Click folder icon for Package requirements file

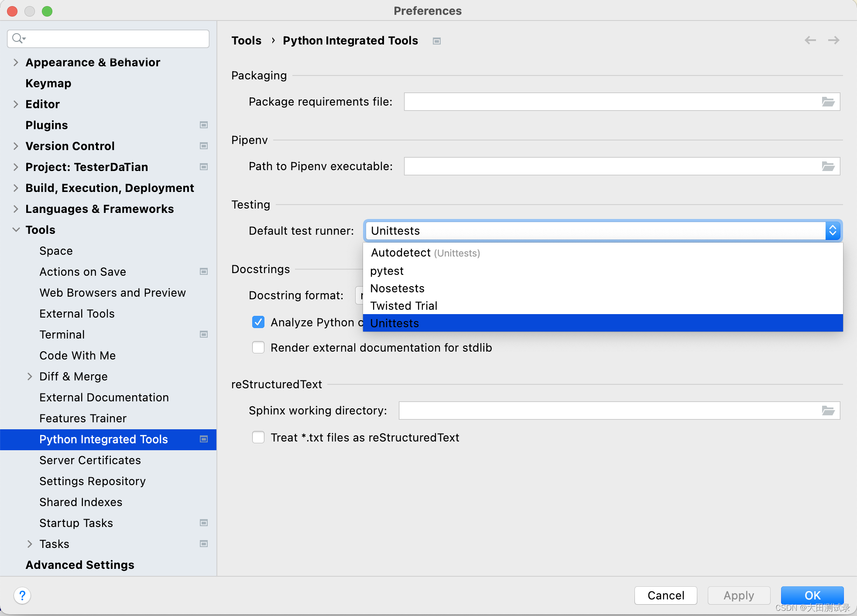(x=828, y=102)
